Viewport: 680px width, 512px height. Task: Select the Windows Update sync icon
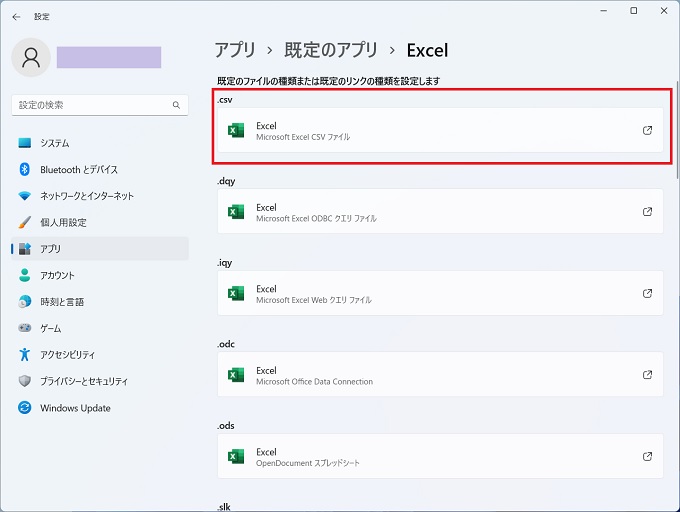[x=25, y=408]
